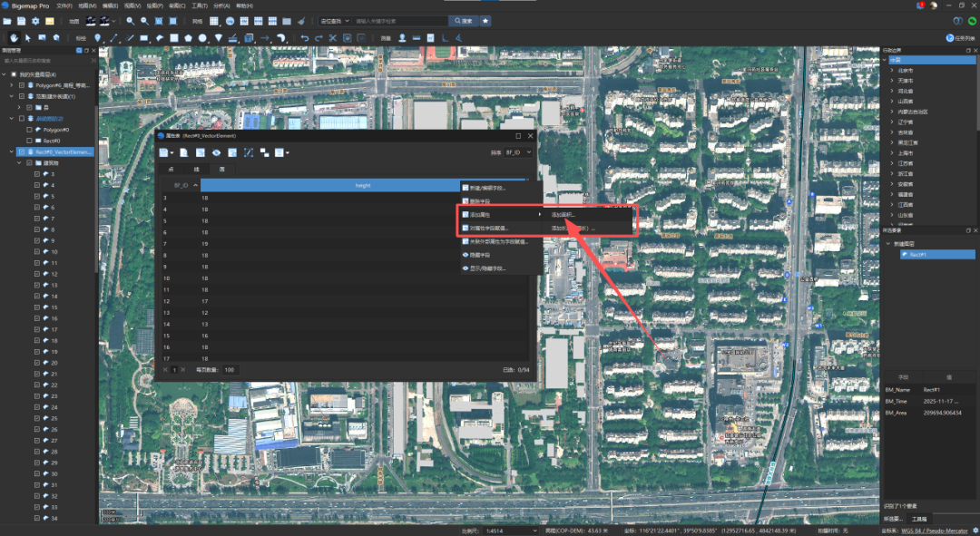Select 内蒙古自治区 in region list
The width and height of the screenshot is (980, 536).
[x=913, y=112]
